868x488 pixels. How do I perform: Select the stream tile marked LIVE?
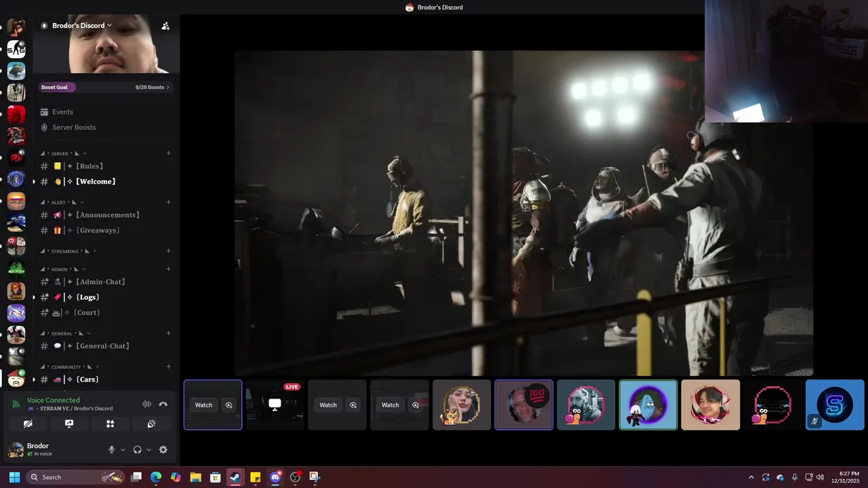[x=275, y=405]
